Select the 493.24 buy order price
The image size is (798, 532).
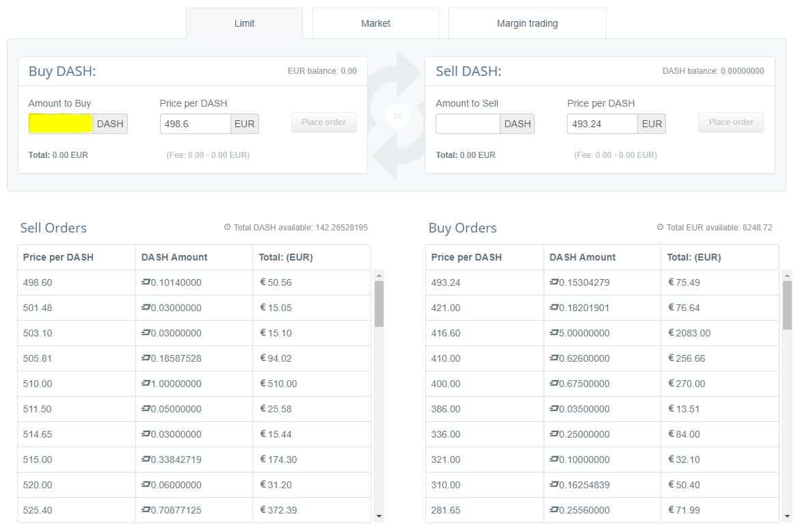(446, 282)
